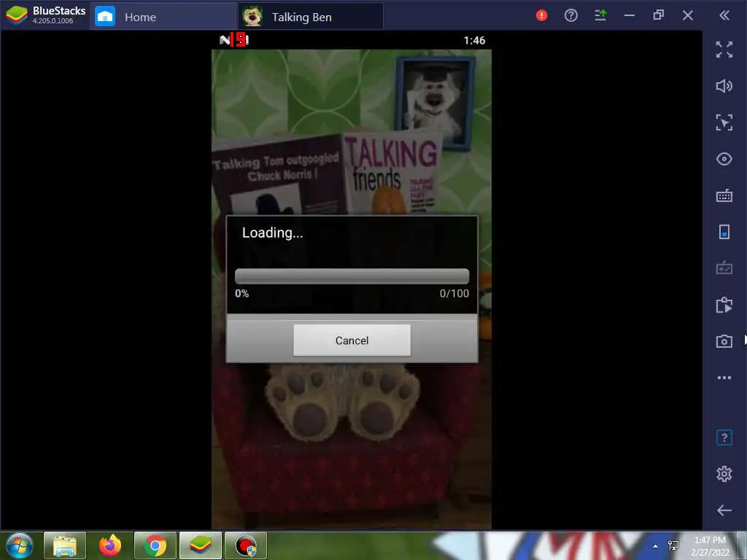This screenshot has height=560, width=747.
Task: Mute the volume speaker icon
Action: 724,86
